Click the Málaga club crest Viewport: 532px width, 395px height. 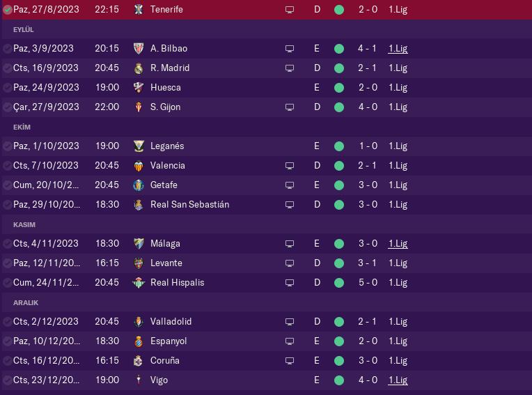(x=139, y=244)
